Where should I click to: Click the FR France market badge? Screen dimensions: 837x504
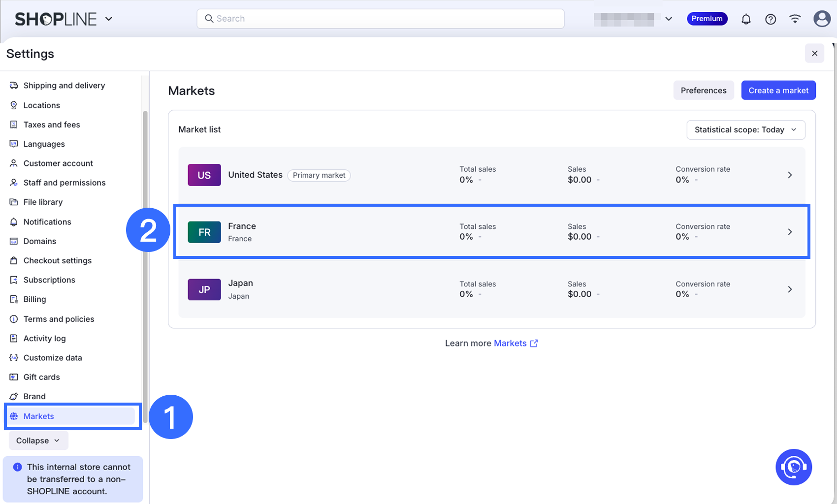click(204, 232)
